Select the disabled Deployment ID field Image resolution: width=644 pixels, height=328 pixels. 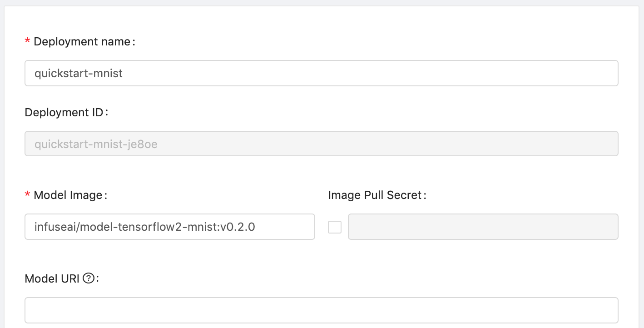pos(322,144)
